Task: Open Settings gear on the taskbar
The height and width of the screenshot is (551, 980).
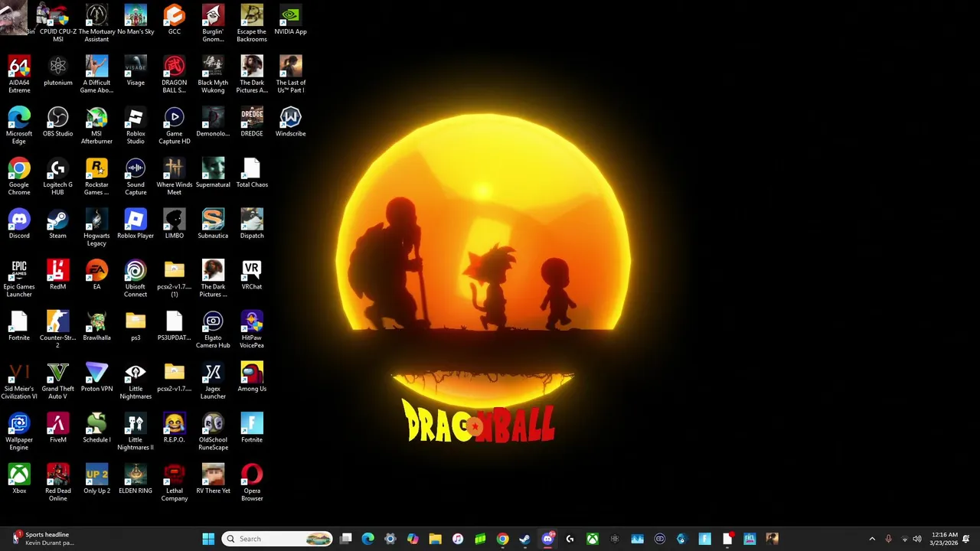Action: click(390, 539)
